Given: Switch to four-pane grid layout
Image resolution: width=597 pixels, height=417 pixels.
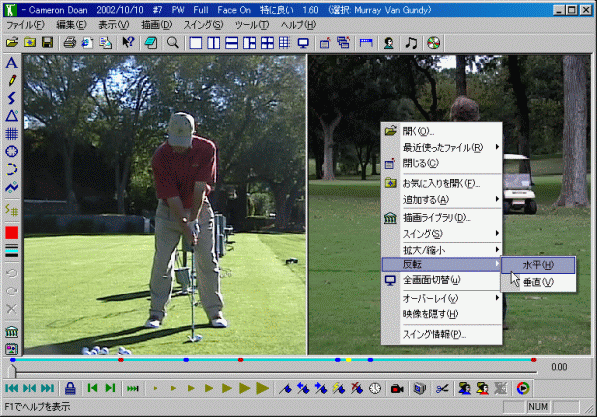Looking at the screenshot, I should pyautogui.click(x=267, y=43).
